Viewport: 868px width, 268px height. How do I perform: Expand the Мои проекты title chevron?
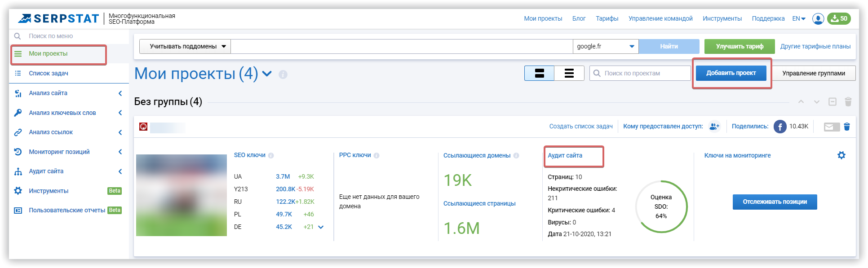(267, 74)
